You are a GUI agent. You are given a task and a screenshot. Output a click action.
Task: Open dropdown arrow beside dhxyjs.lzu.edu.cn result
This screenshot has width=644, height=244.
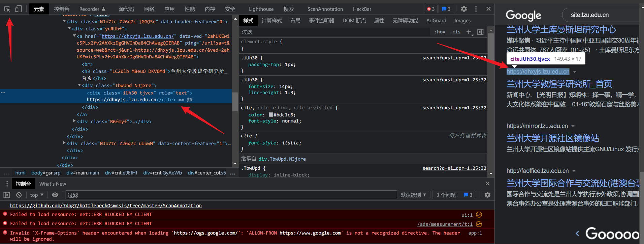click(x=575, y=72)
